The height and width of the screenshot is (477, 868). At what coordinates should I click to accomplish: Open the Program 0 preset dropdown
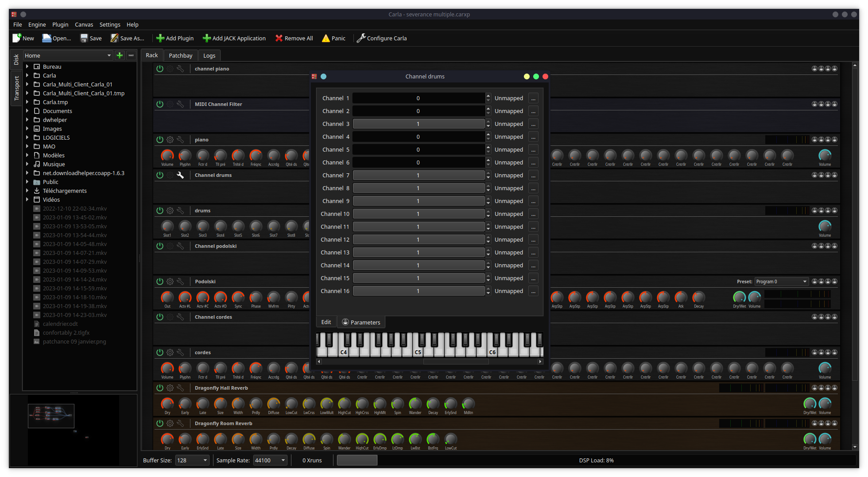(781, 282)
